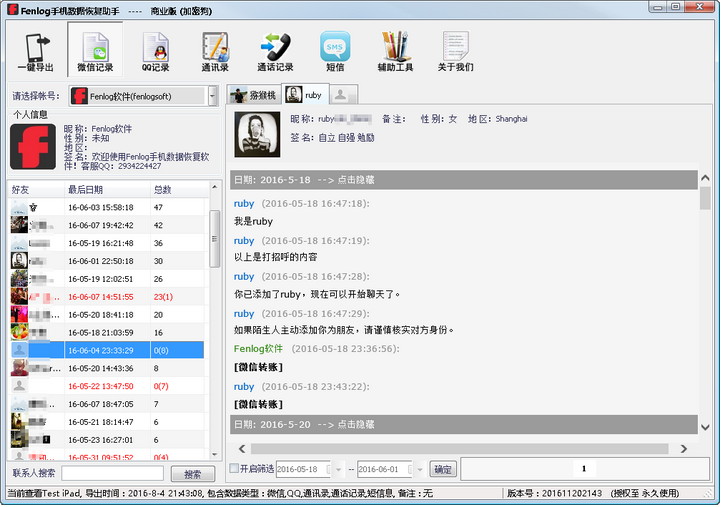The height and width of the screenshot is (507, 722).
Task: Open the 短信 SMS icon
Action: coord(335,50)
